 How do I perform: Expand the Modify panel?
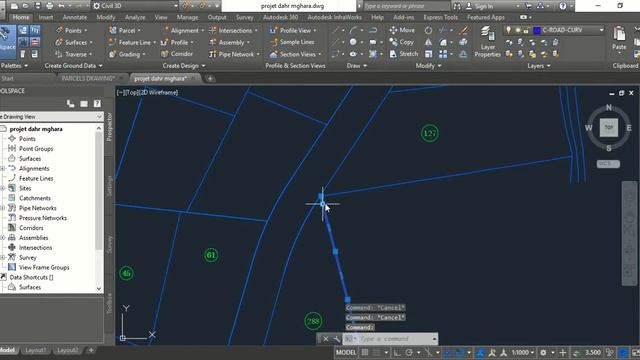(x=428, y=66)
